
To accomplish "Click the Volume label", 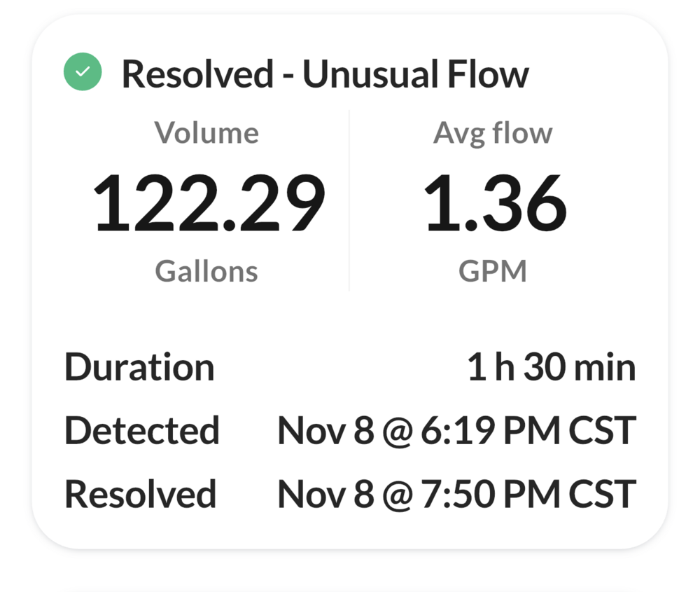I will [206, 133].
